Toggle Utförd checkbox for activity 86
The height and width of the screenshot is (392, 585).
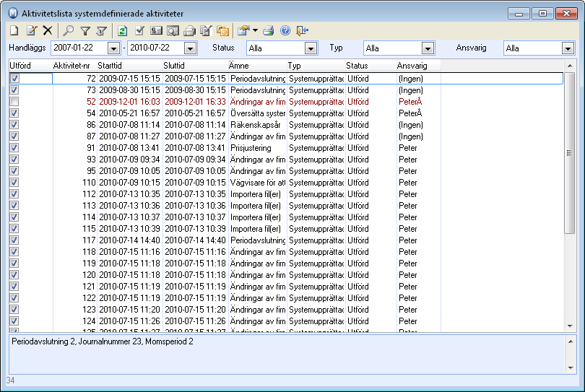[14, 125]
